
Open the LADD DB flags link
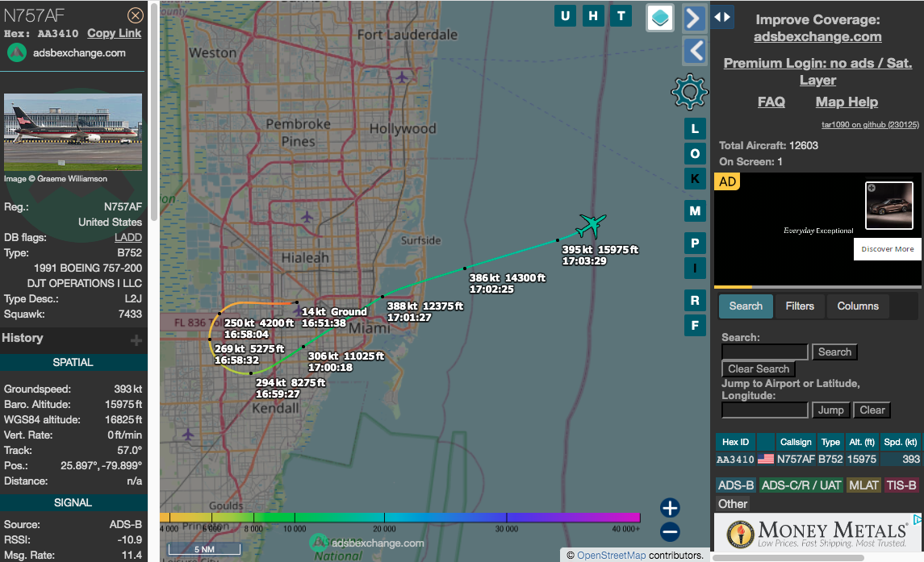128,237
